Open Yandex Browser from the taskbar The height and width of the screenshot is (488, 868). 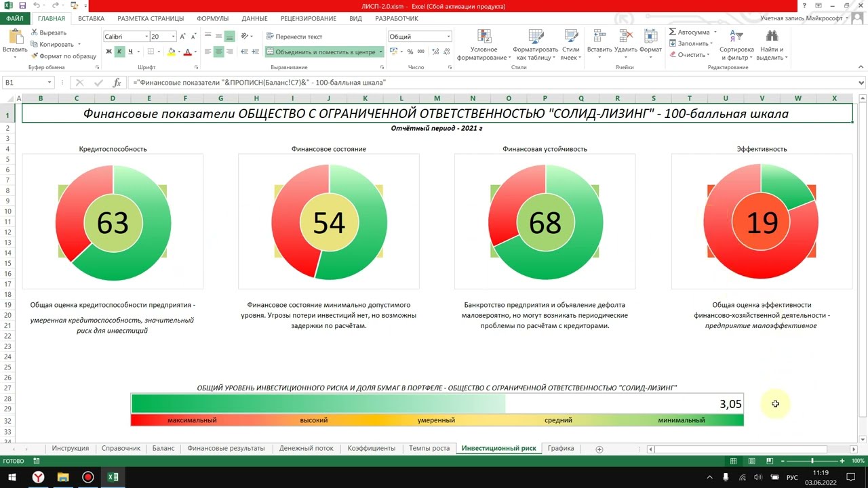(39, 477)
